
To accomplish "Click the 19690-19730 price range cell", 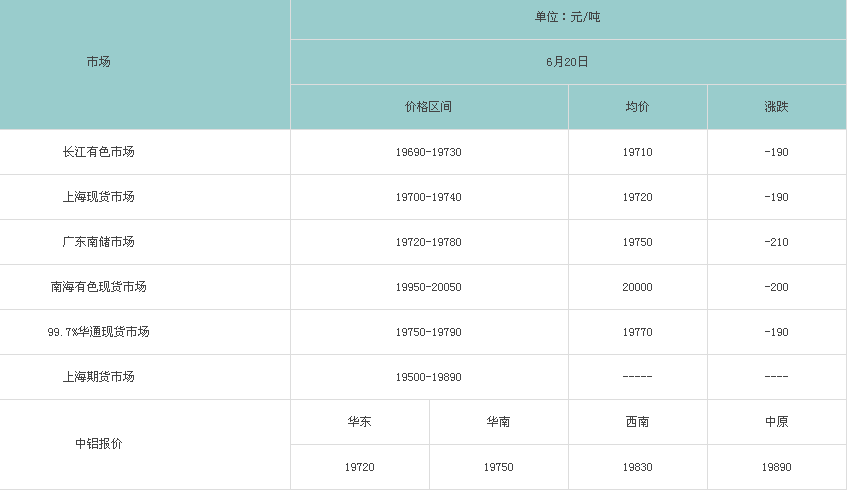I will (x=428, y=152).
